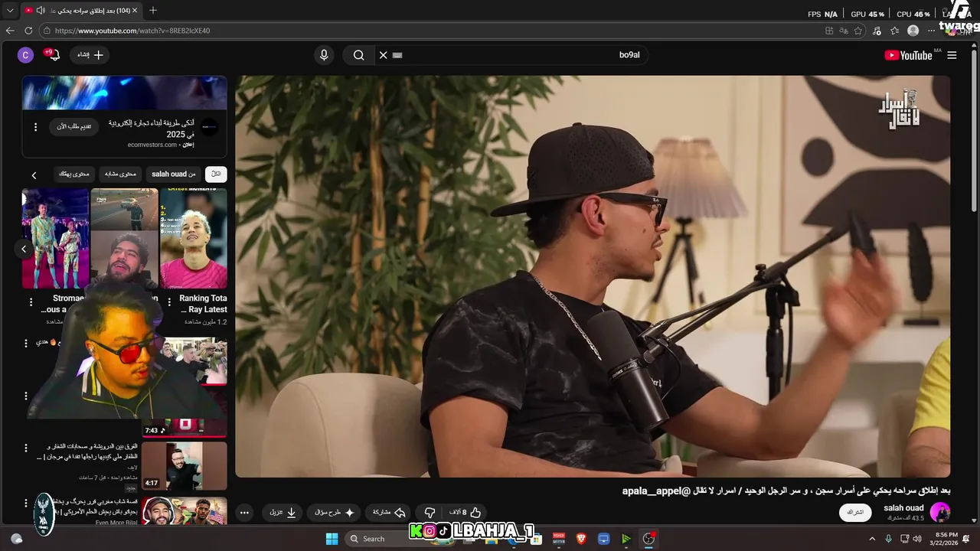Click the main video player
980x551 pixels.
coord(593,276)
